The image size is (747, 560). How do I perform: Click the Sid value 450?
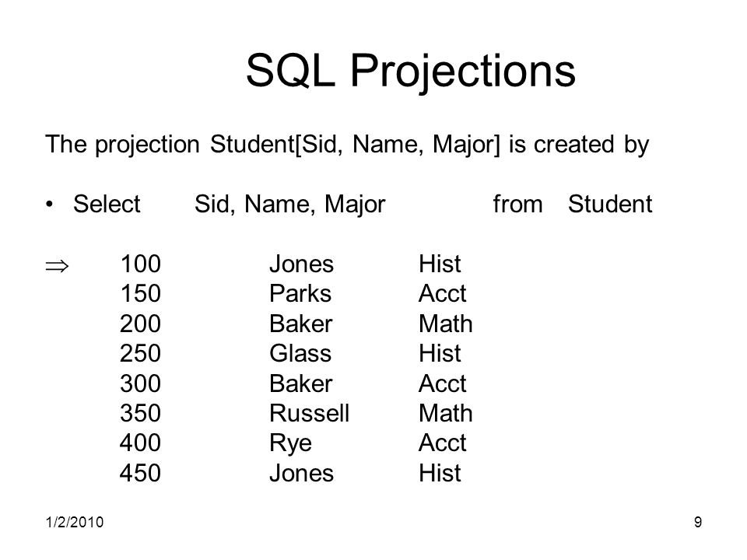141,473
